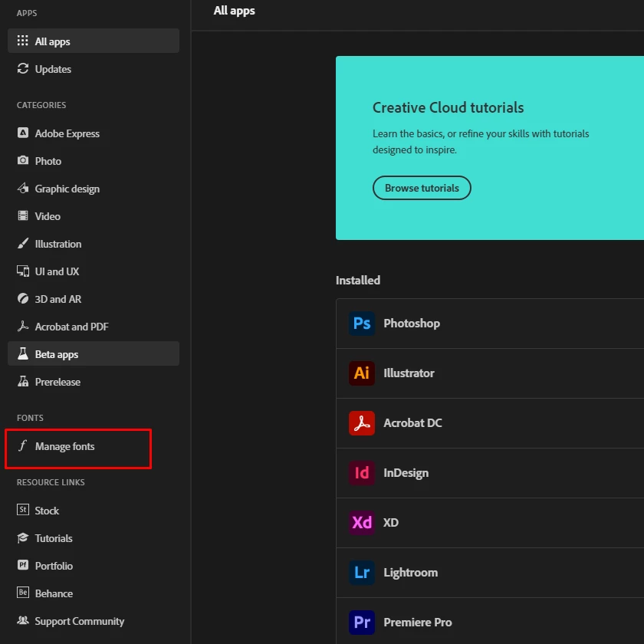The image size is (644, 644).
Task: Click the Graphic design icon
Action: pyautogui.click(x=23, y=188)
